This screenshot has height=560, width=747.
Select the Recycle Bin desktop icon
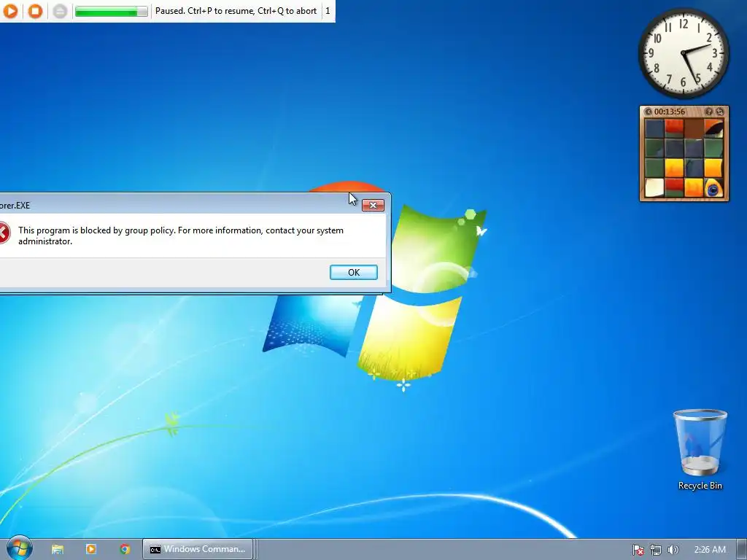[700, 449]
